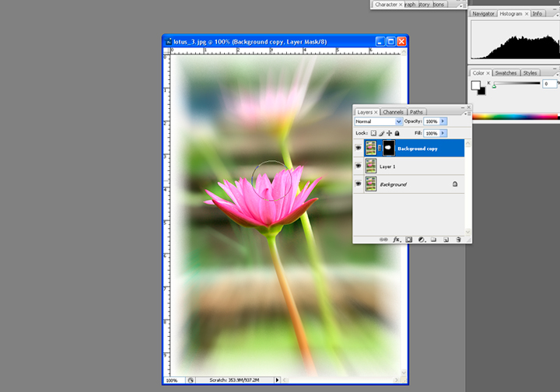
Task: Toggle visibility of Layer 1
Action: (359, 166)
